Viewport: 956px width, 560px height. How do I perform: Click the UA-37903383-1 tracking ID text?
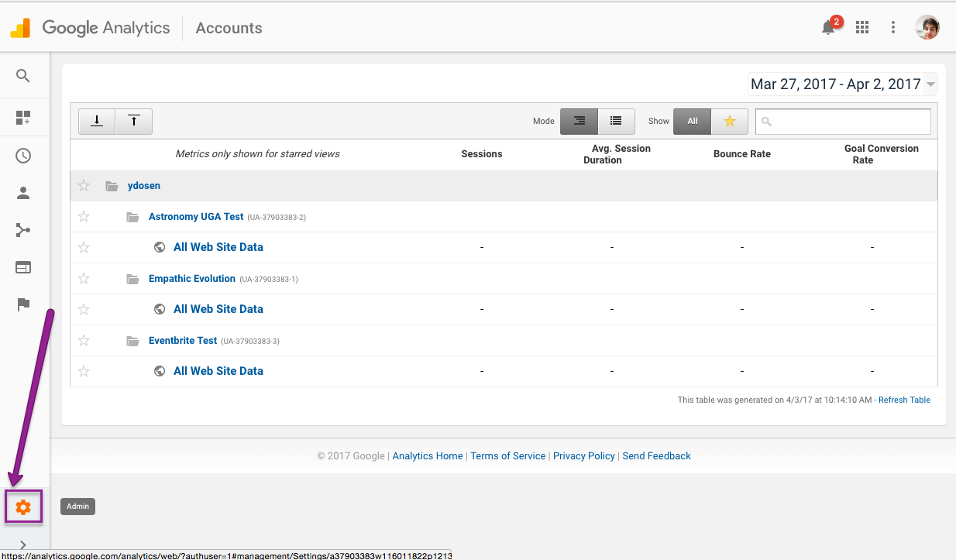[268, 280]
